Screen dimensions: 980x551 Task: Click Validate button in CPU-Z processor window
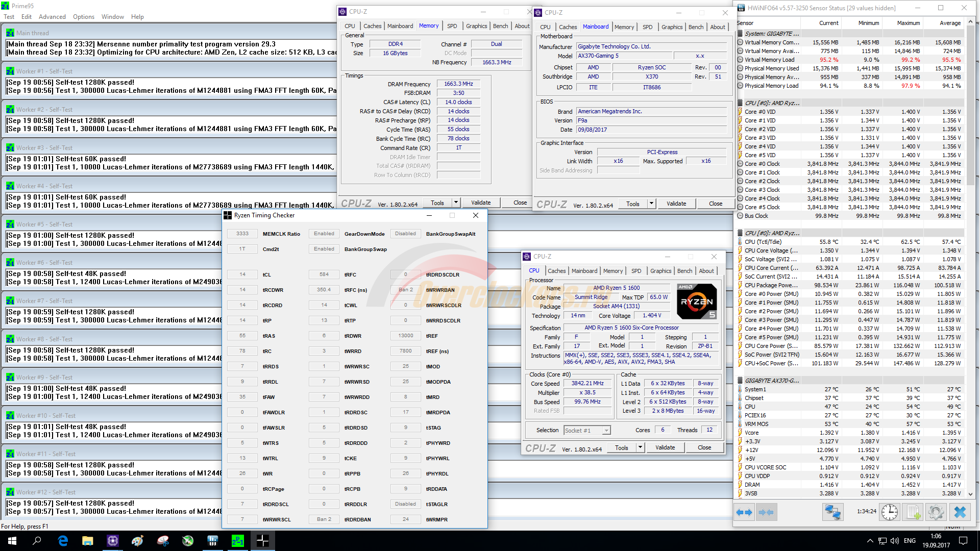point(665,447)
